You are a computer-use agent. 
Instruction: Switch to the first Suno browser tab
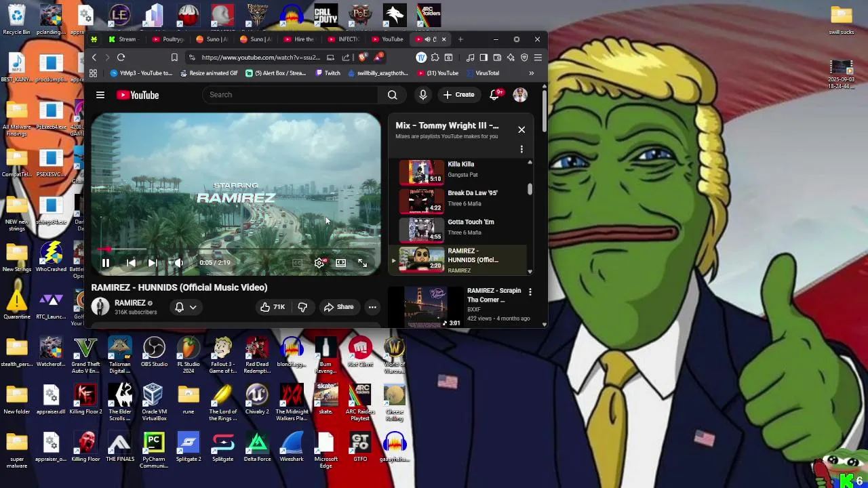212,39
